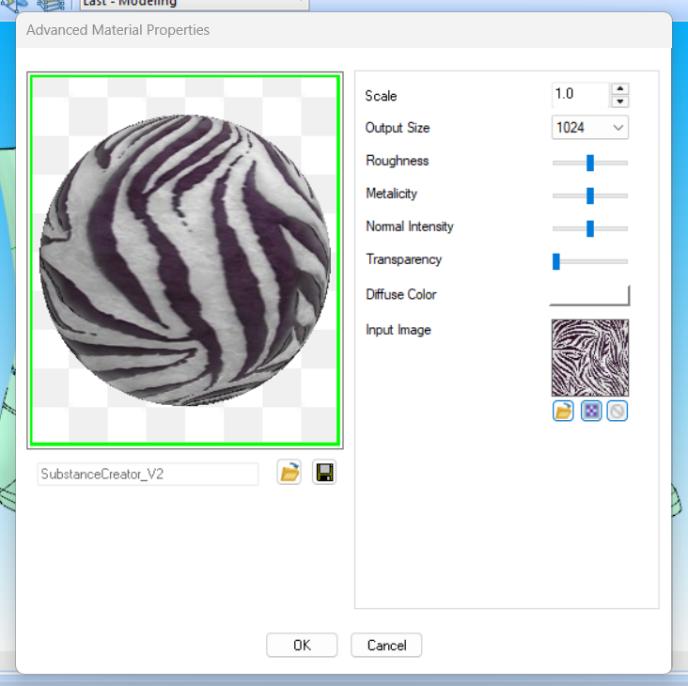Viewport: 688px width, 686px height.
Task: Open the Output Size dropdown
Action: point(590,128)
